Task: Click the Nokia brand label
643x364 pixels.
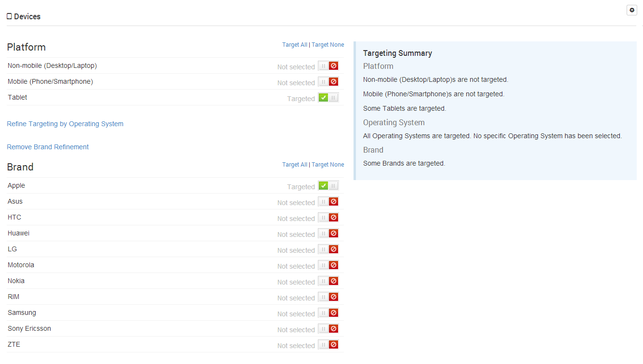Action: tap(16, 281)
